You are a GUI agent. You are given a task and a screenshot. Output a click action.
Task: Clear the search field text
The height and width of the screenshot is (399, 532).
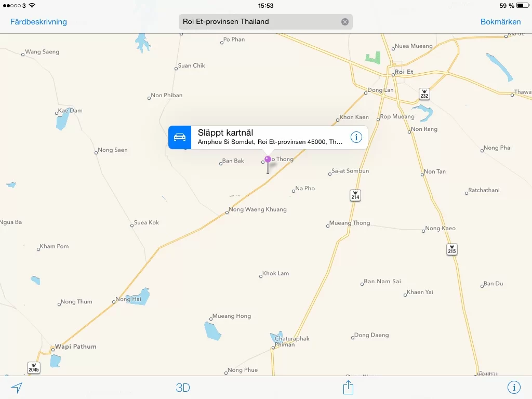point(345,22)
